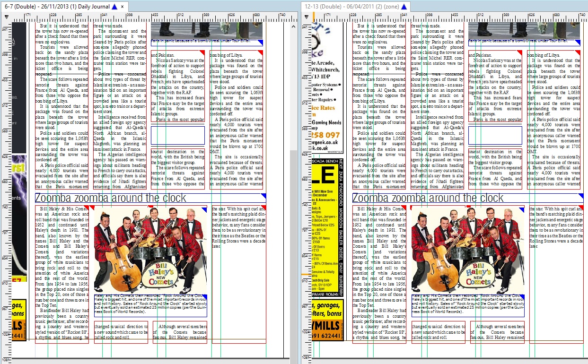Select the 'YMILLS' advert text in zone pane
588x364 pixels.
(x=326, y=326)
